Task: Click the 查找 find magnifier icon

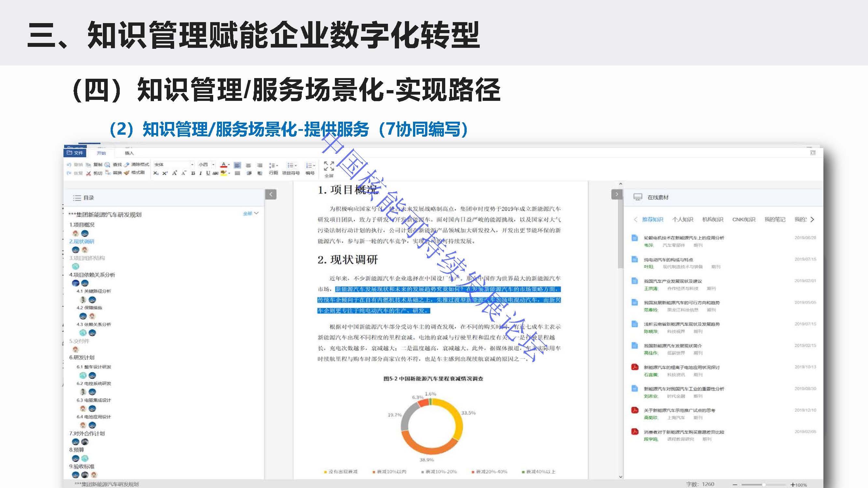Action: pyautogui.click(x=107, y=165)
